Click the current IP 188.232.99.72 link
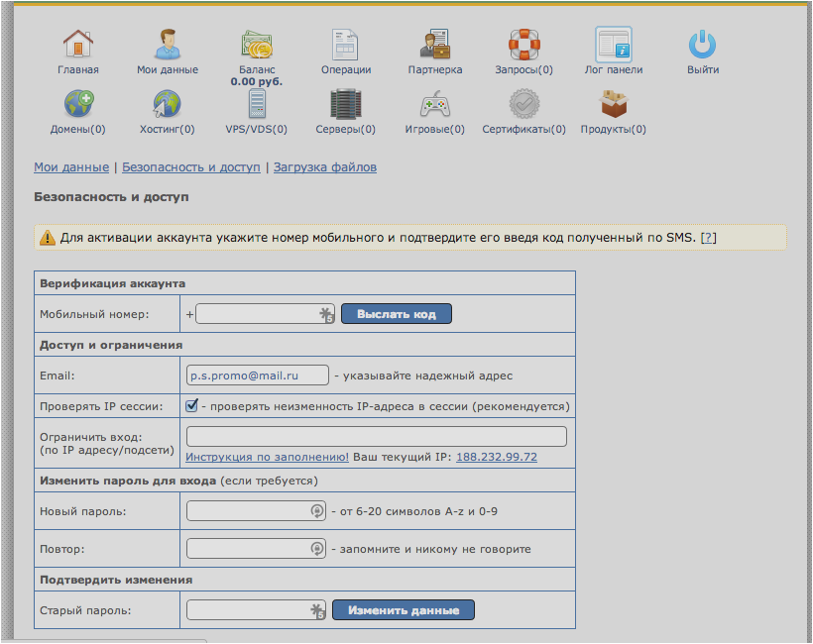Viewport: 813px width, 644px height. pyautogui.click(x=497, y=457)
